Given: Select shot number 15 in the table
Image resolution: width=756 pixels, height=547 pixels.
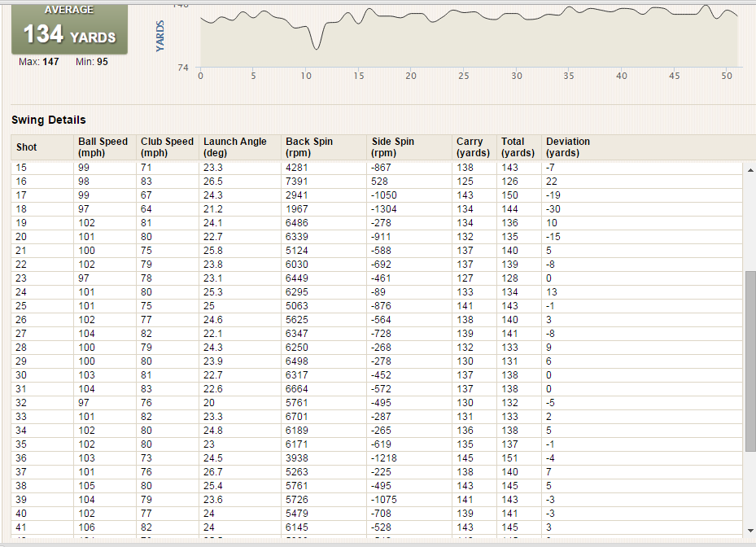Looking at the screenshot, I should pos(21,168).
